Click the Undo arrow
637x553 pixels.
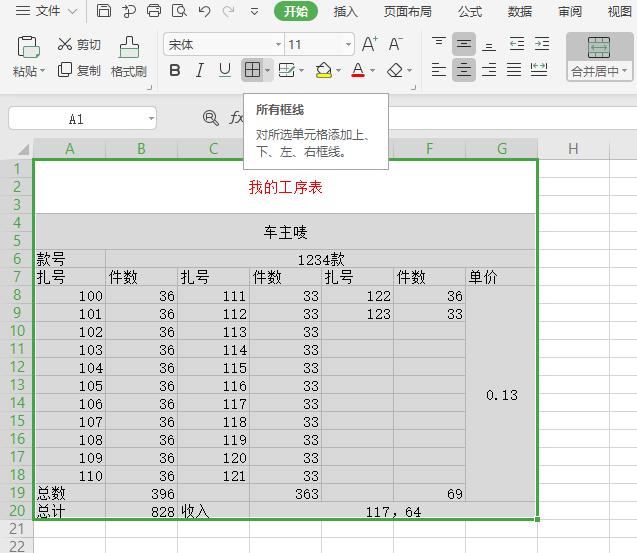click(x=205, y=11)
